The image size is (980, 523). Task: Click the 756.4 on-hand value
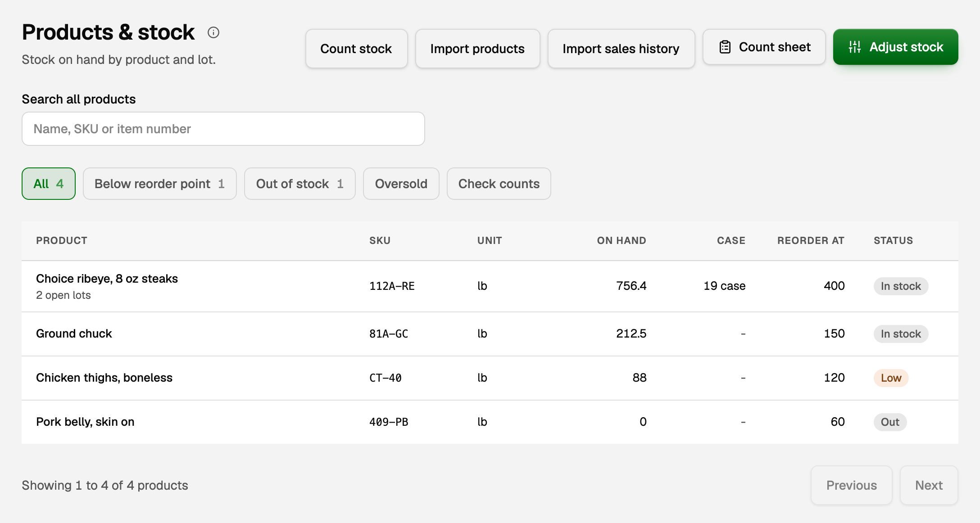point(631,286)
